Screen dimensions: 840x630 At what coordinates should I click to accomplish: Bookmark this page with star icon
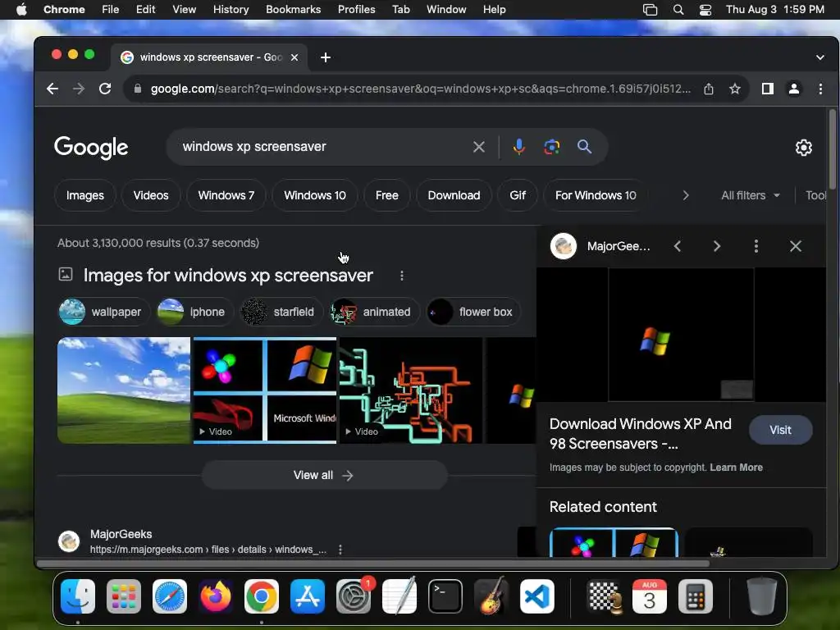[734, 89]
